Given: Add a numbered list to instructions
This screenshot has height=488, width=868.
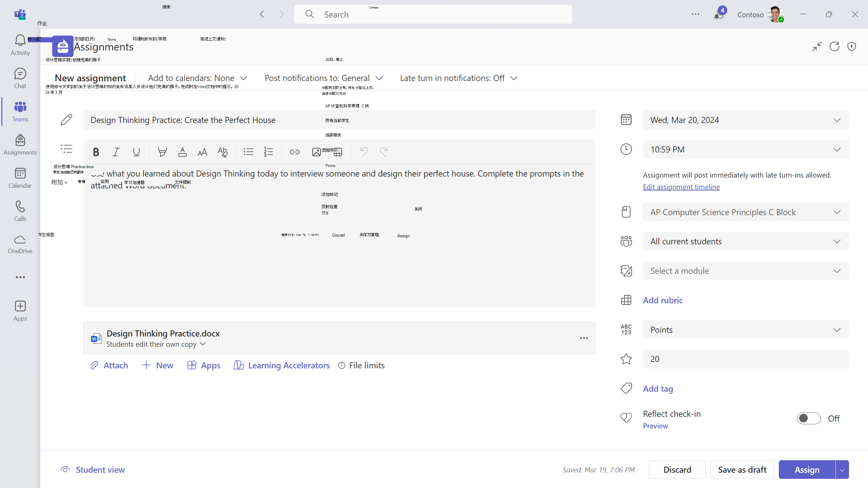Looking at the screenshot, I should pyautogui.click(x=269, y=152).
